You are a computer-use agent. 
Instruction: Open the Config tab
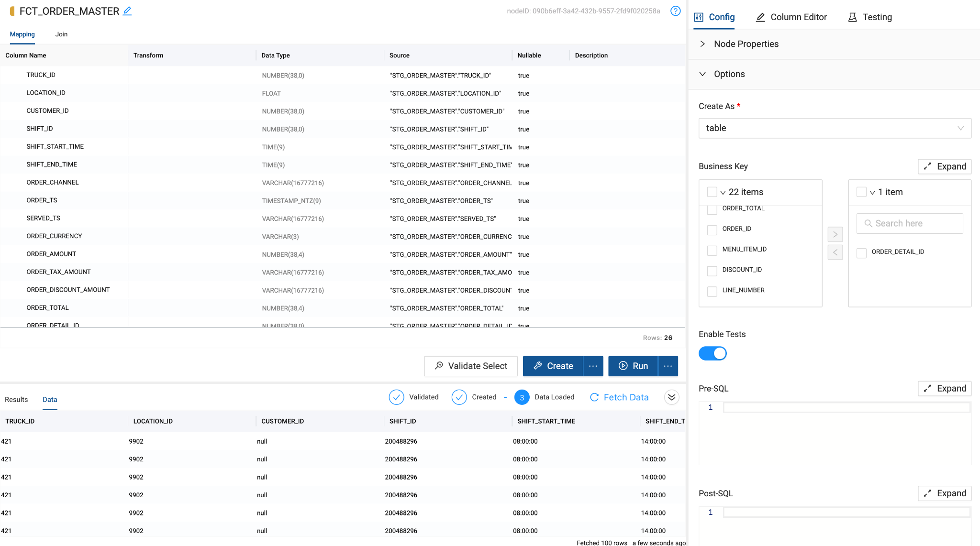click(714, 17)
